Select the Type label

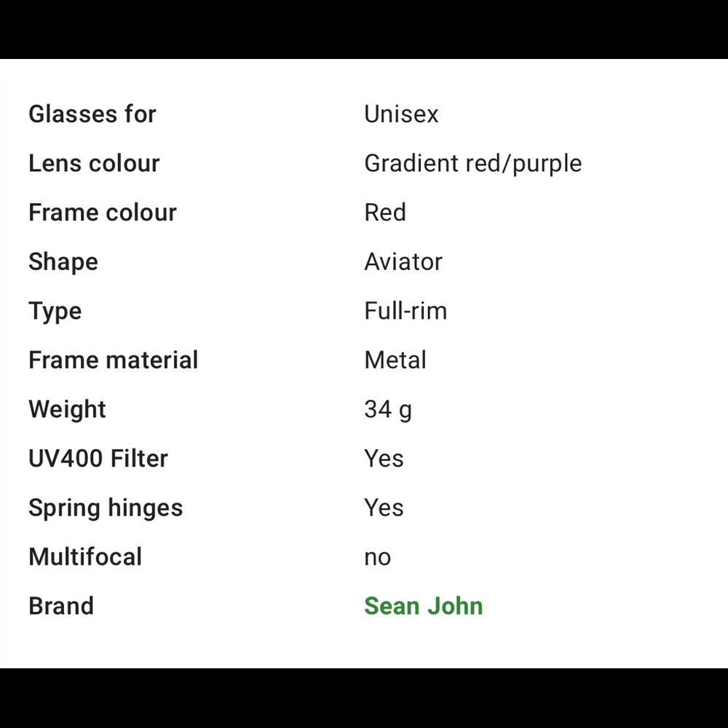(x=55, y=312)
